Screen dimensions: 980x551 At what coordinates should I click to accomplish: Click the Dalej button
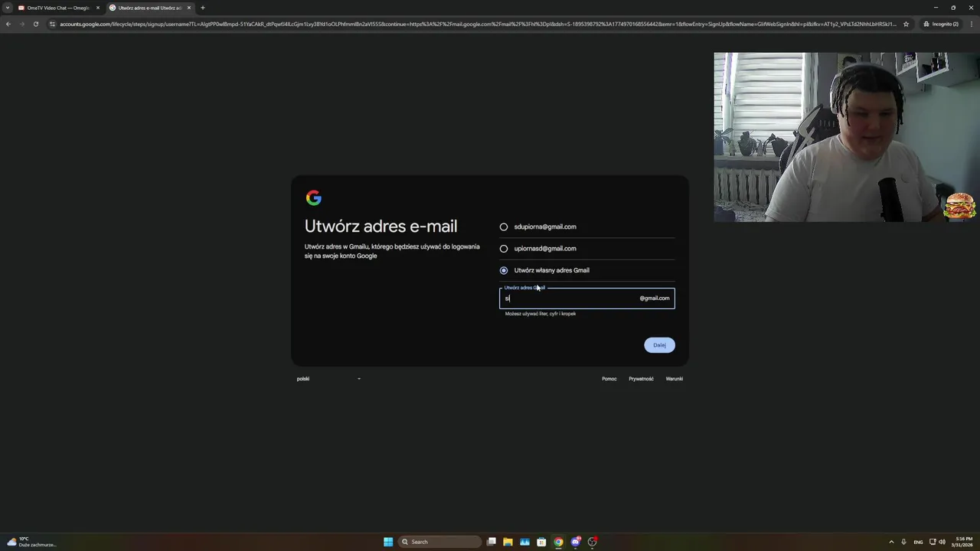click(659, 345)
